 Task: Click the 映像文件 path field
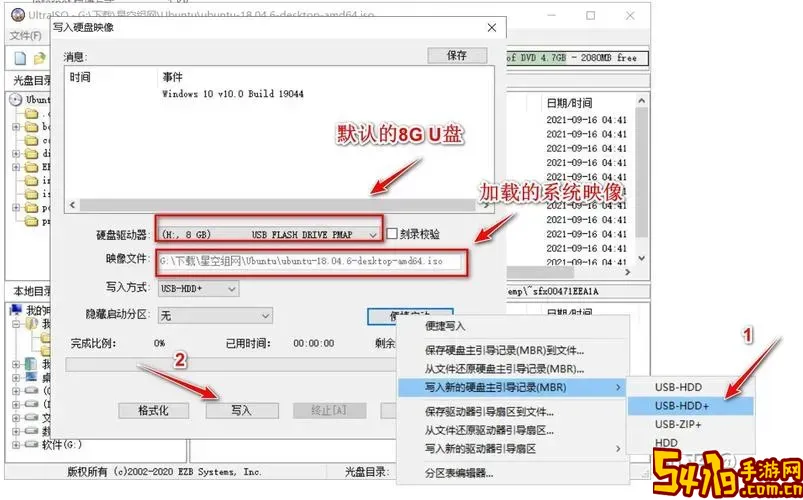pos(312,261)
